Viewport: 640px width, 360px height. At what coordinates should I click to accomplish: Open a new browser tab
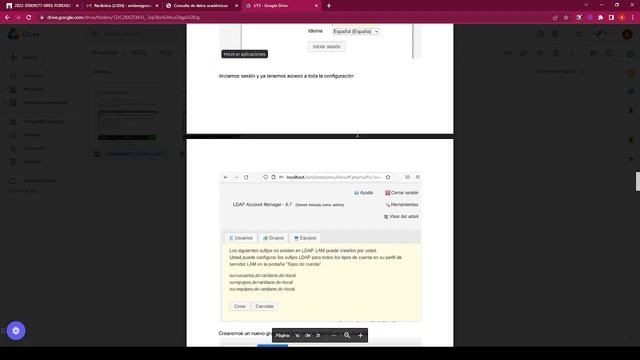click(329, 6)
